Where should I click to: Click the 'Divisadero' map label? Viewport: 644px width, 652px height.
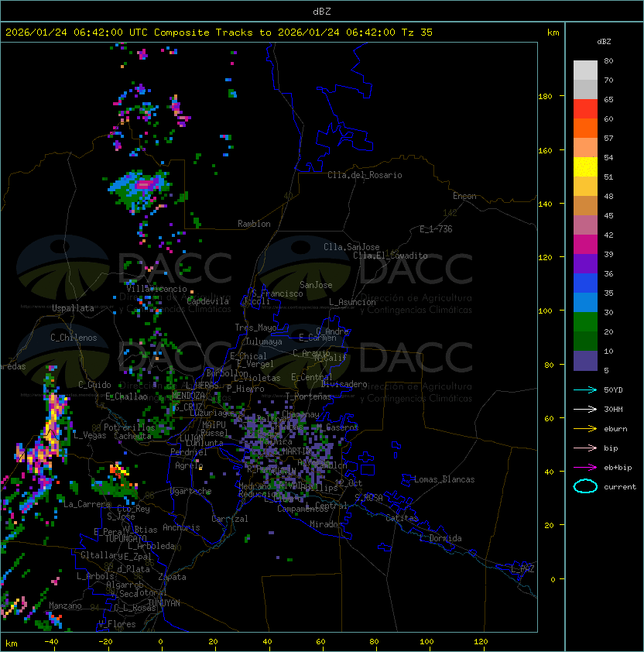tap(344, 384)
